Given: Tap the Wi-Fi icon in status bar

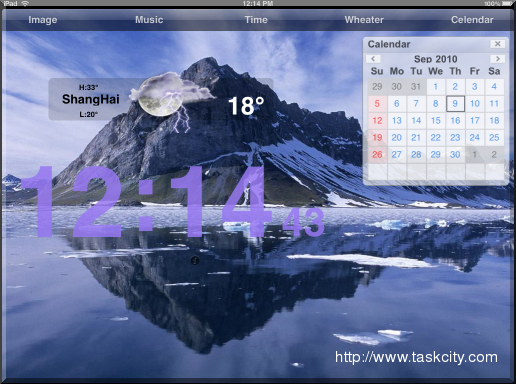Looking at the screenshot, I should pyautogui.click(x=25, y=3).
